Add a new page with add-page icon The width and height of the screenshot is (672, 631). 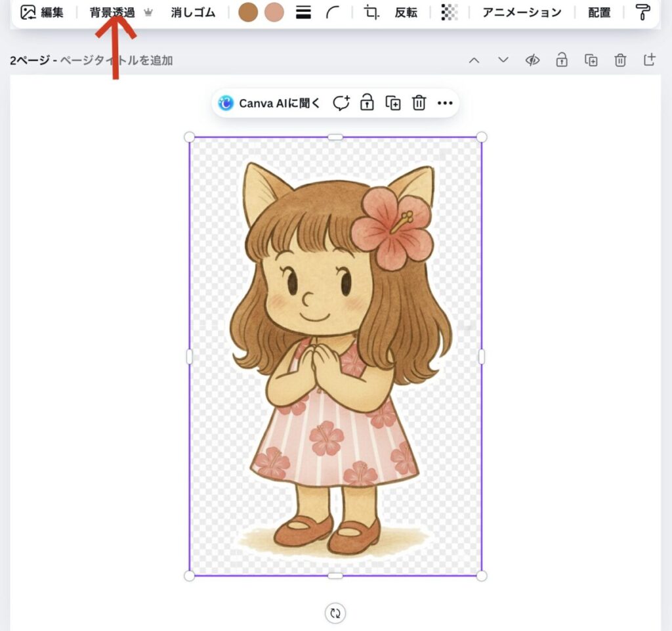tap(649, 60)
